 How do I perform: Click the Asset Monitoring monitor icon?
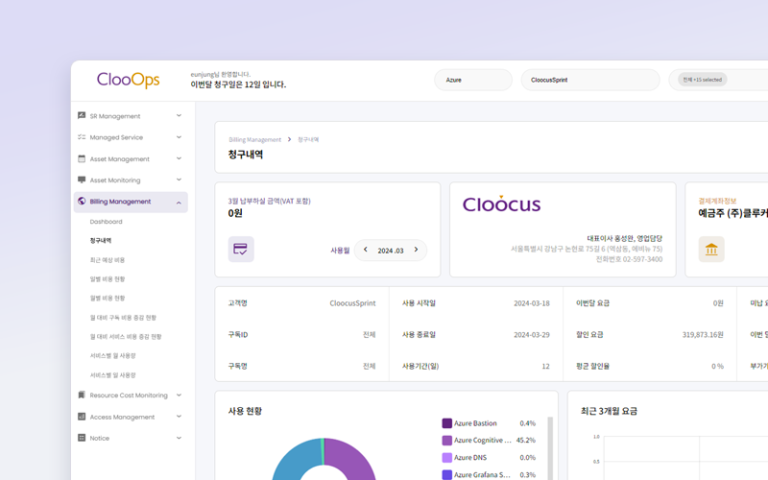pos(82,180)
